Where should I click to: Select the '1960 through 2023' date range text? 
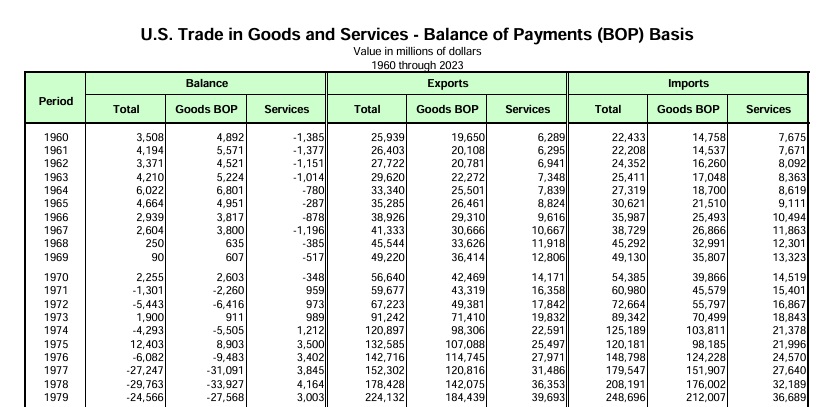pos(418,64)
